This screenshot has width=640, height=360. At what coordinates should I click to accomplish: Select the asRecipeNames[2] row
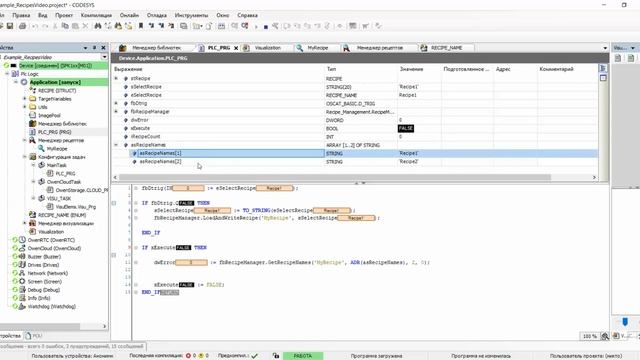pyautogui.click(x=355, y=162)
